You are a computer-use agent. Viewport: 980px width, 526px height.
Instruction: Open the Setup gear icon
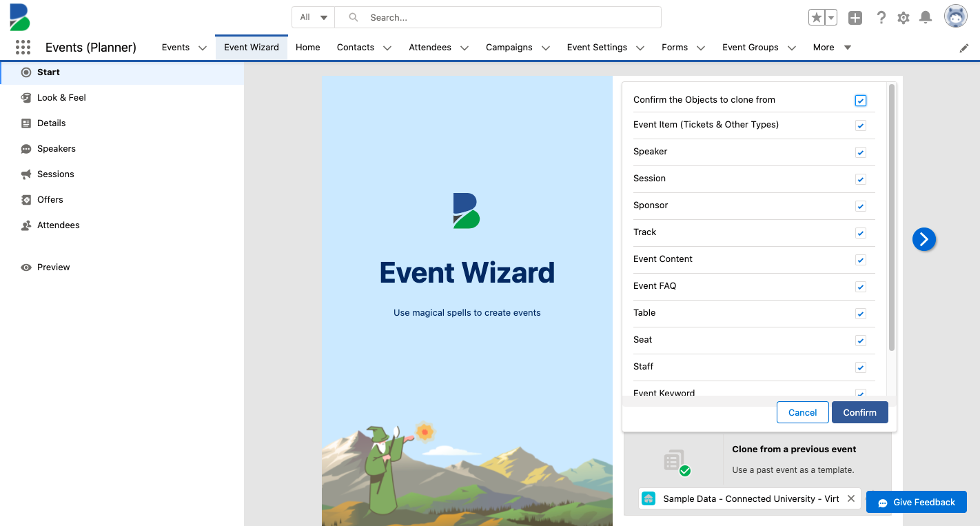(904, 18)
